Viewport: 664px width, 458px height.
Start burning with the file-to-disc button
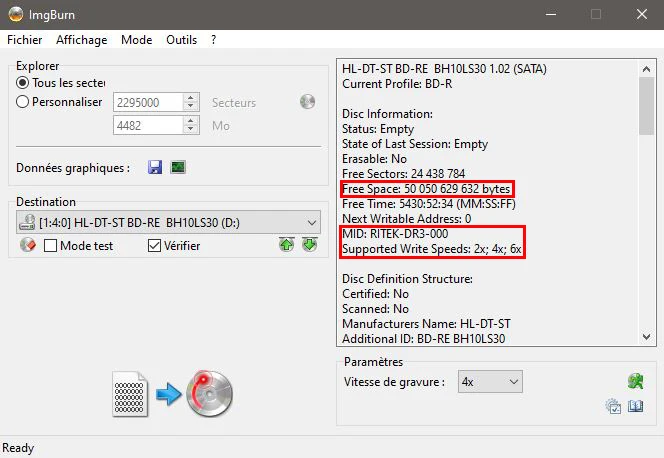pyautogui.click(x=172, y=394)
